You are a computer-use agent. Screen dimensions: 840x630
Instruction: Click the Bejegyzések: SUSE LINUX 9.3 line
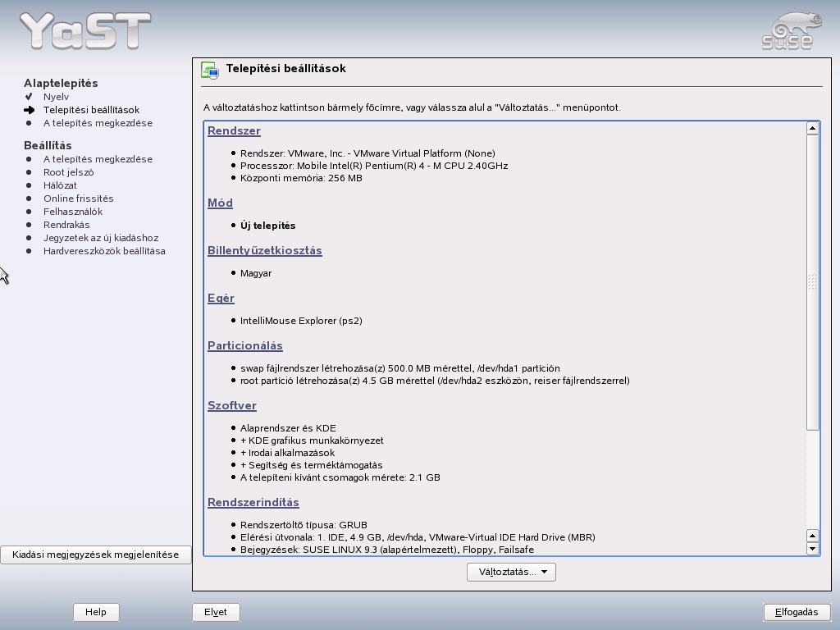tap(387, 550)
